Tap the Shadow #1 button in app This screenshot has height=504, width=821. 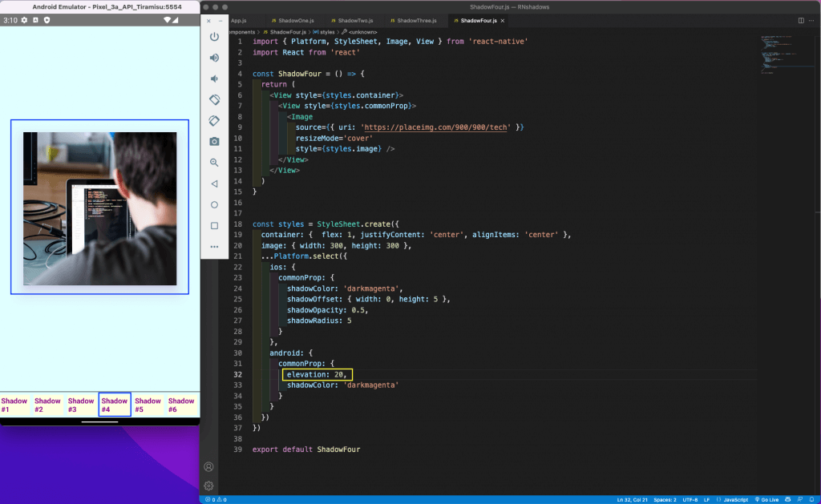14,405
